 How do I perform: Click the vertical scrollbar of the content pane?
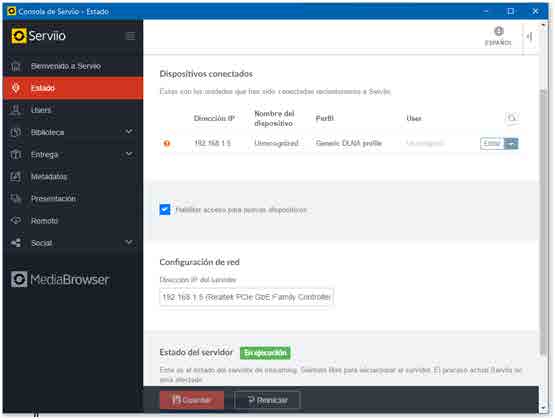543,221
